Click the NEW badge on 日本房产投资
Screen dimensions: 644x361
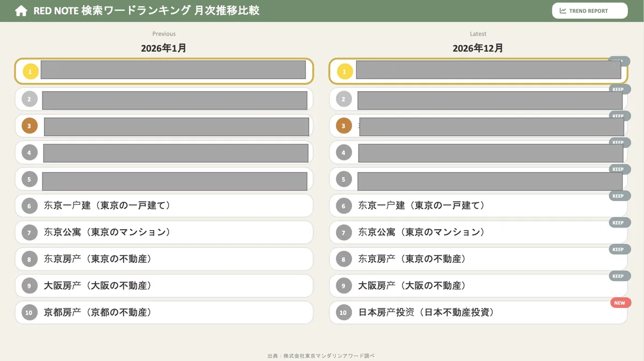(620, 303)
